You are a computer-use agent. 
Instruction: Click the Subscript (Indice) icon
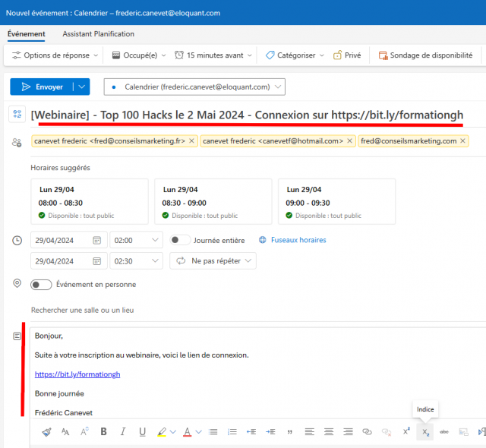[425, 432]
